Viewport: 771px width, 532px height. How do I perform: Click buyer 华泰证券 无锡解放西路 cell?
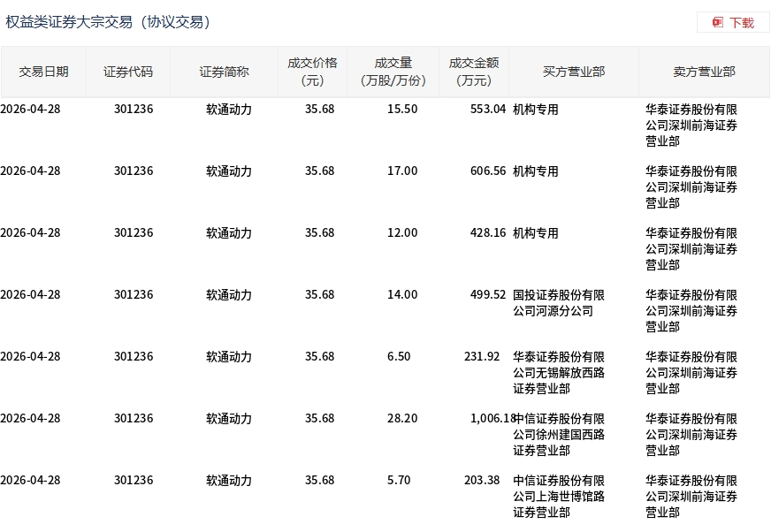pos(559,373)
